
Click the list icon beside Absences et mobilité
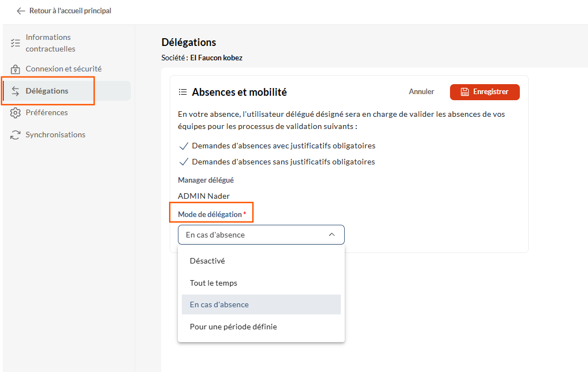(x=182, y=92)
